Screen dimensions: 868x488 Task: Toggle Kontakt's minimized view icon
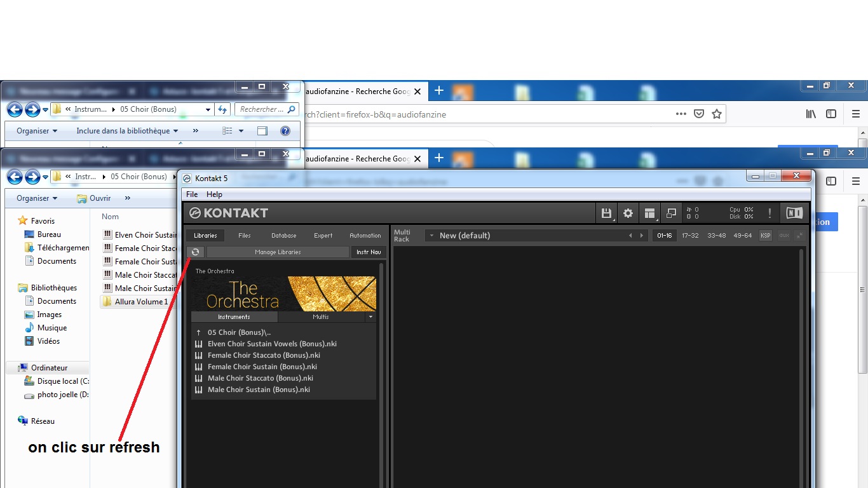(x=671, y=213)
